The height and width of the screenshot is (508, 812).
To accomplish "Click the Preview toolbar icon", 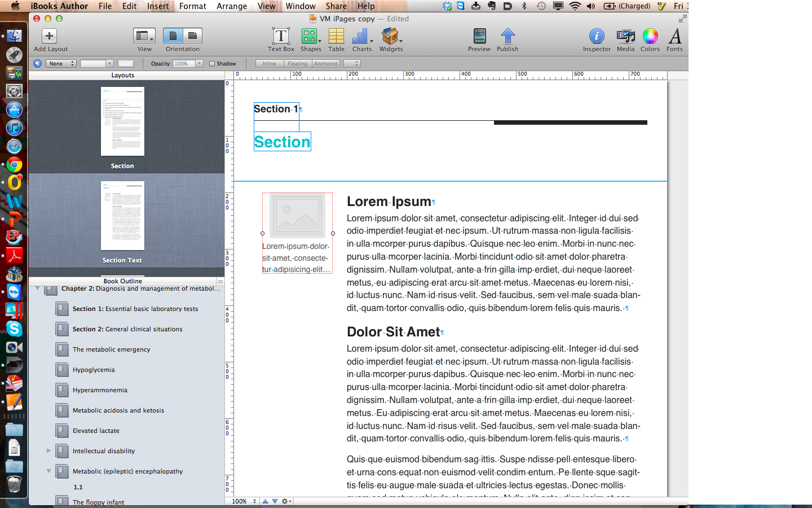I will pos(479,36).
